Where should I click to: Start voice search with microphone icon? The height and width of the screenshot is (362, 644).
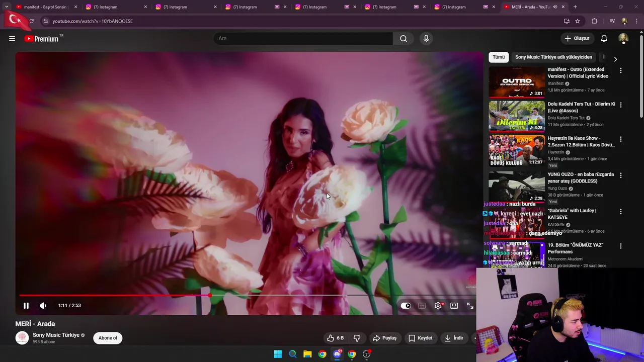(426, 39)
